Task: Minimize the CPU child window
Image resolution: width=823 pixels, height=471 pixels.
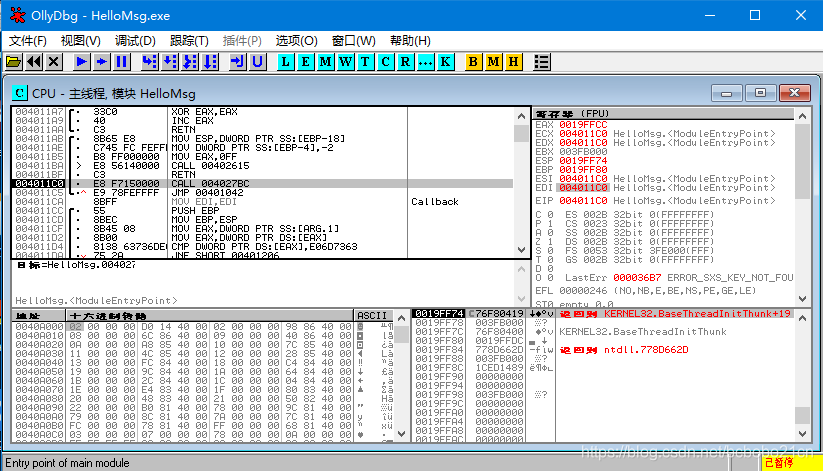Action: pos(727,93)
